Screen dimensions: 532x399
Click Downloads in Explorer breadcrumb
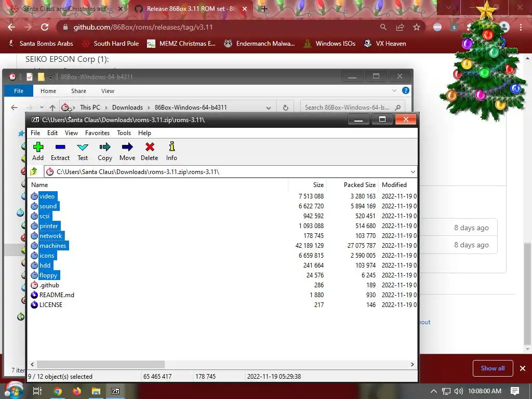[128, 108]
